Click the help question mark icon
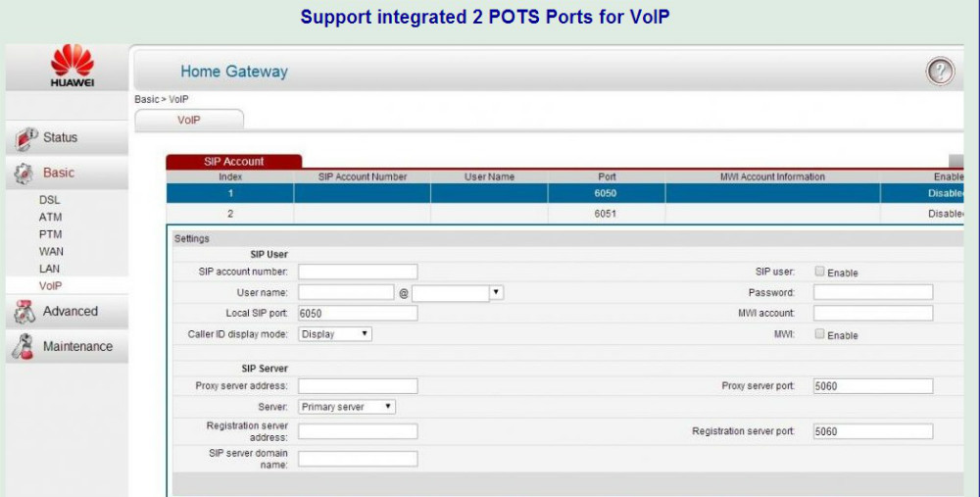Screen dimensions: 980x497 coord(940,72)
